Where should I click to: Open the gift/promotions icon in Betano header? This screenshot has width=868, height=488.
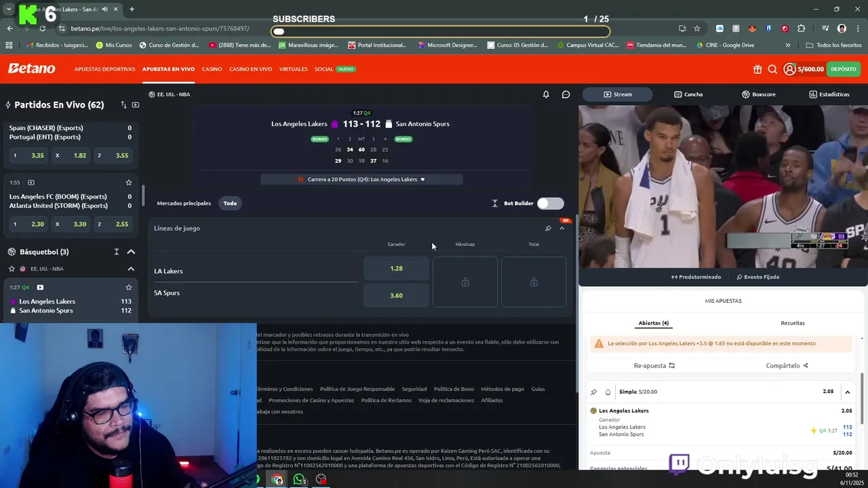[757, 69]
